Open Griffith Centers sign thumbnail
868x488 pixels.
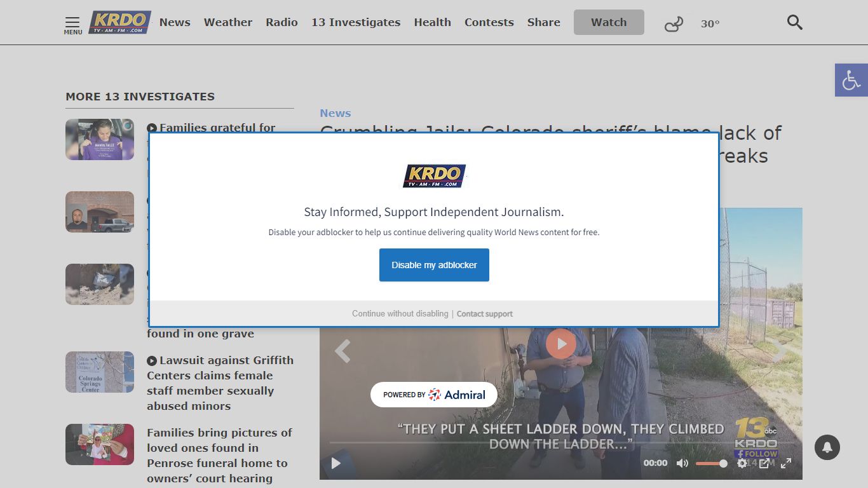(100, 372)
